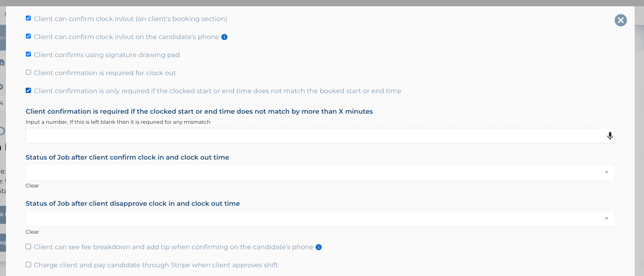Uncheck client can confirm on candidate's phone

(x=28, y=36)
